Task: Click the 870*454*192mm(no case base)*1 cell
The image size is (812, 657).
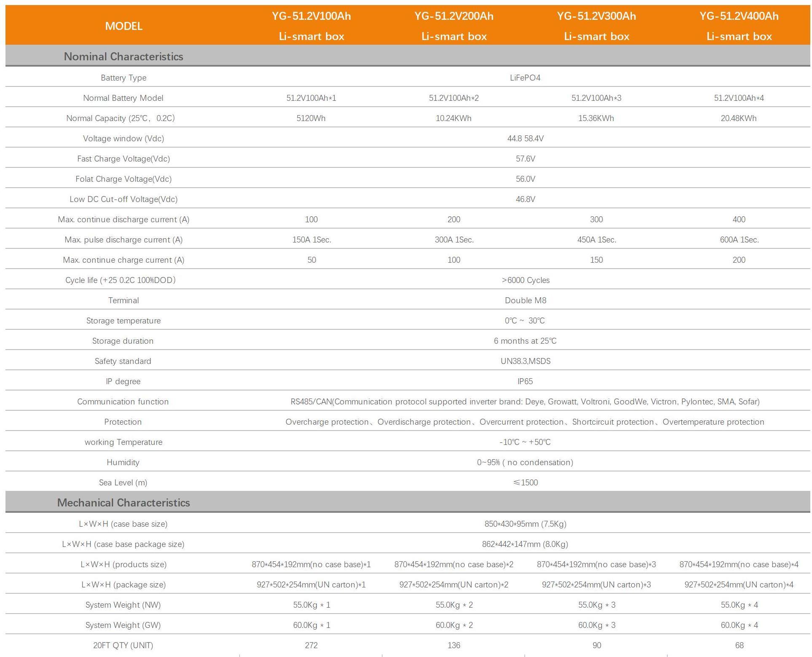Action: point(311,564)
